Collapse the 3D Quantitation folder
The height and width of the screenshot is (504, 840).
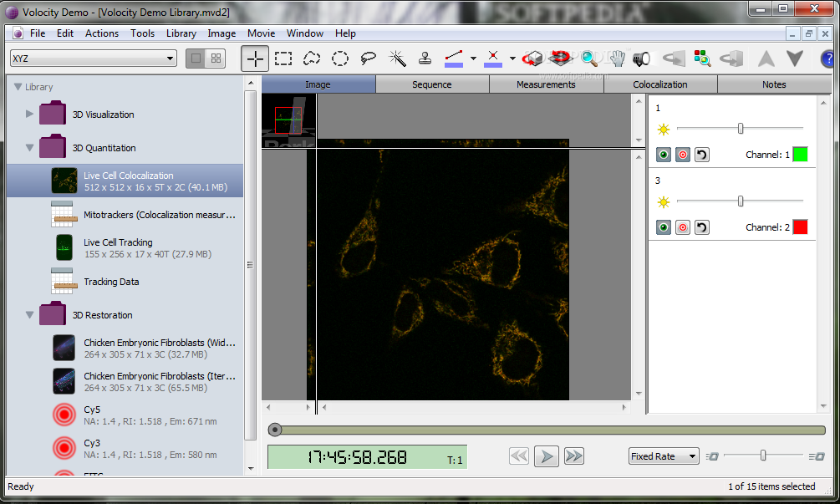29,148
